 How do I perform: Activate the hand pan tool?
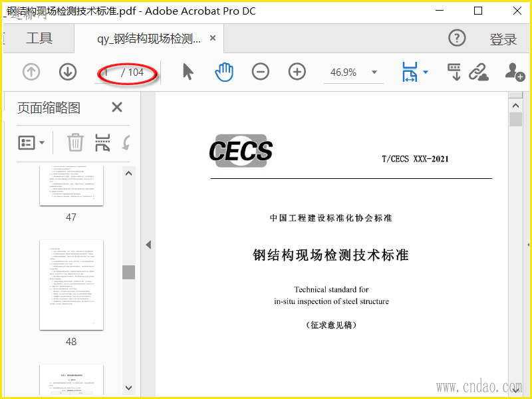pos(224,72)
